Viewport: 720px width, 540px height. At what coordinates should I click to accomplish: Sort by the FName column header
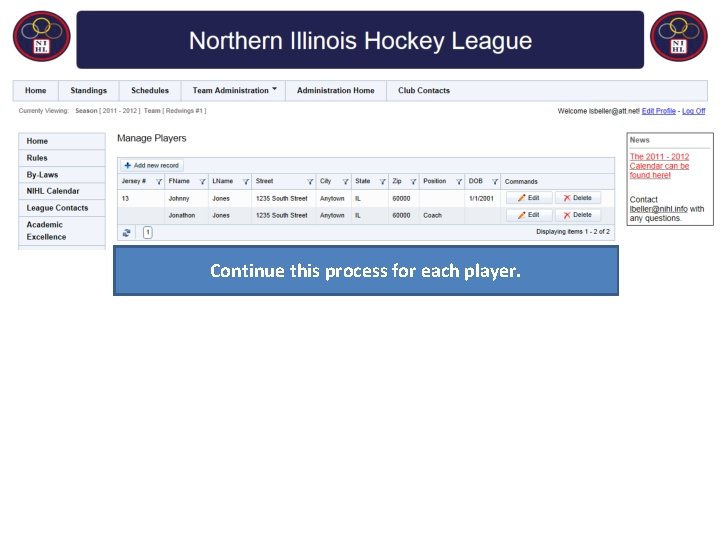(x=179, y=181)
